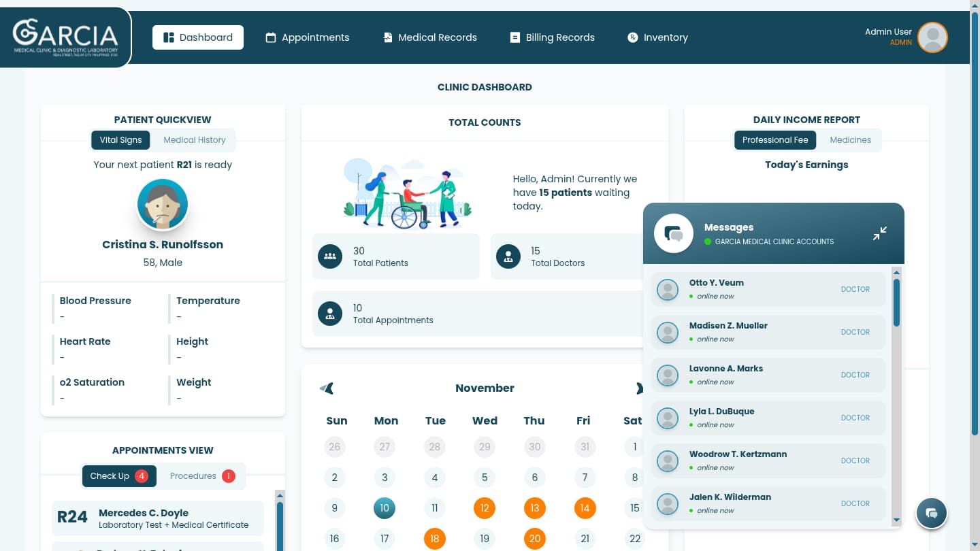Click the Total Doctors icon
980x551 pixels.
pos(508,256)
